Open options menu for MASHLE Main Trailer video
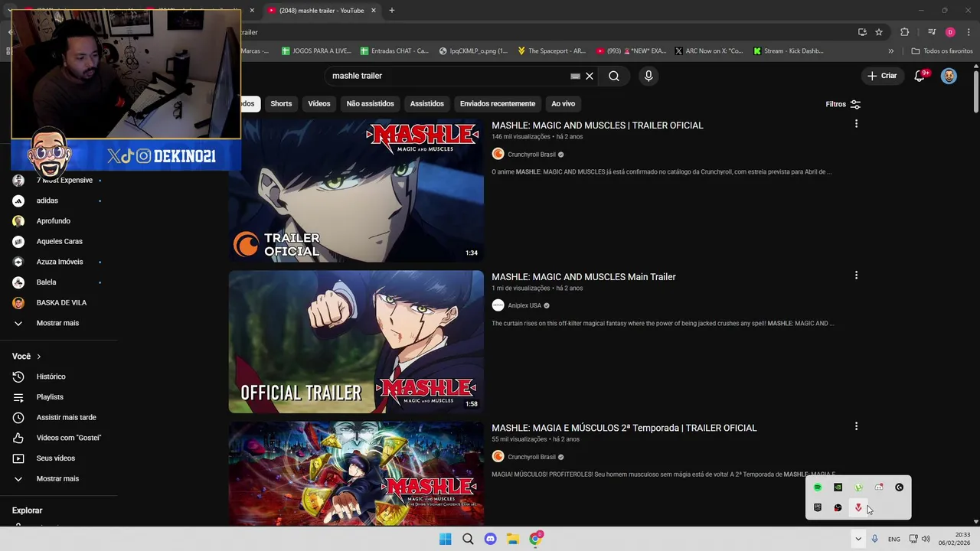This screenshot has width=980, height=551. coord(856,275)
